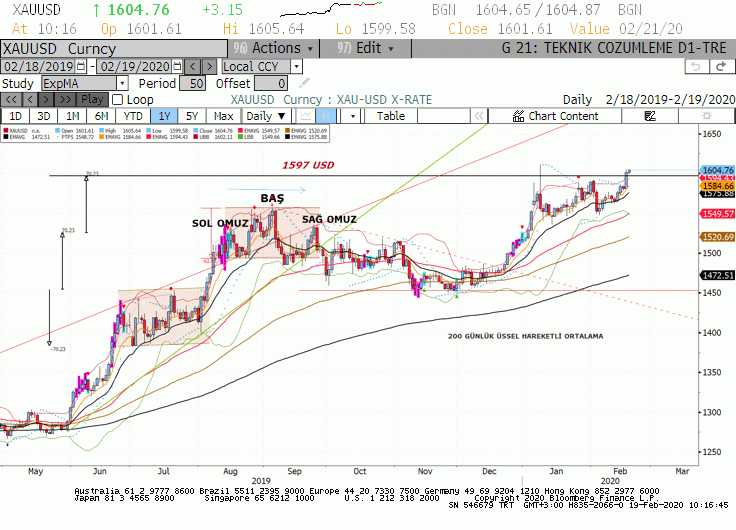736x530 pixels.
Task: Click the Play button
Action: click(x=92, y=100)
